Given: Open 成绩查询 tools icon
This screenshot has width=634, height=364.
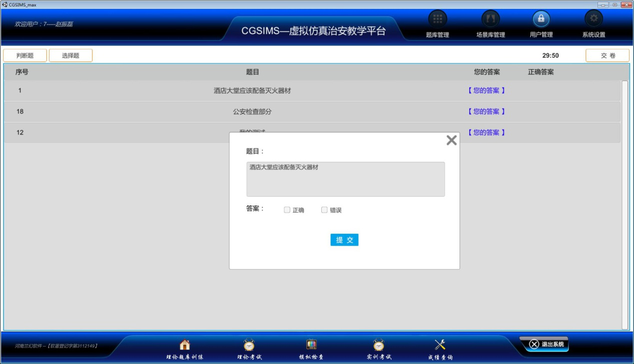Looking at the screenshot, I should (440, 345).
